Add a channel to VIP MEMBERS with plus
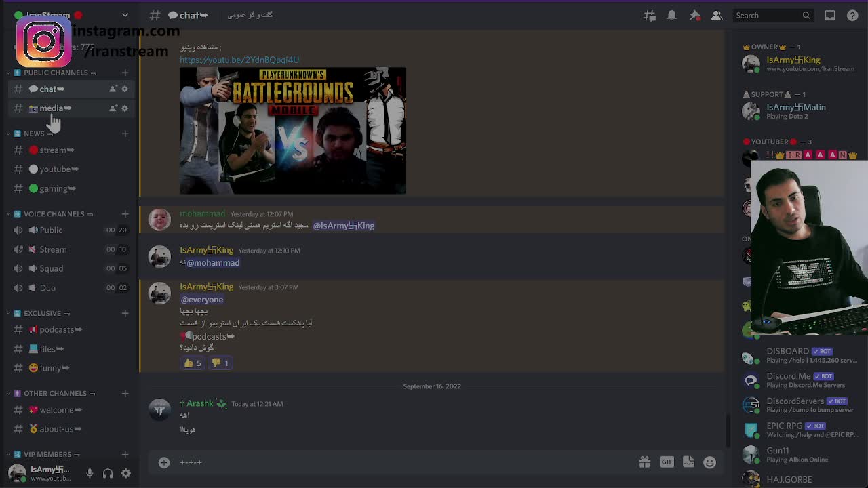The image size is (868, 488). 125,454
